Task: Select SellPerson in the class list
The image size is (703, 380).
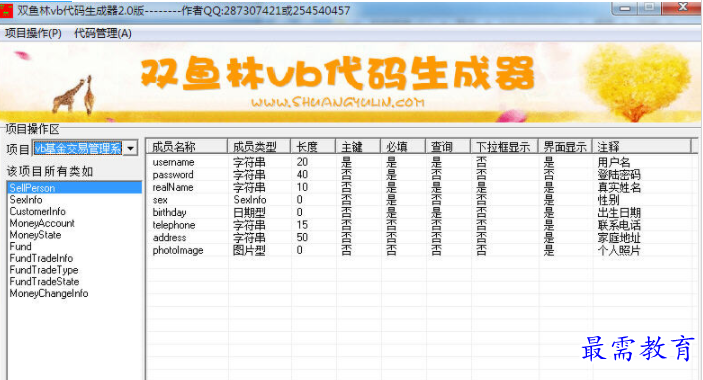Action: pyautogui.click(x=74, y=188)
